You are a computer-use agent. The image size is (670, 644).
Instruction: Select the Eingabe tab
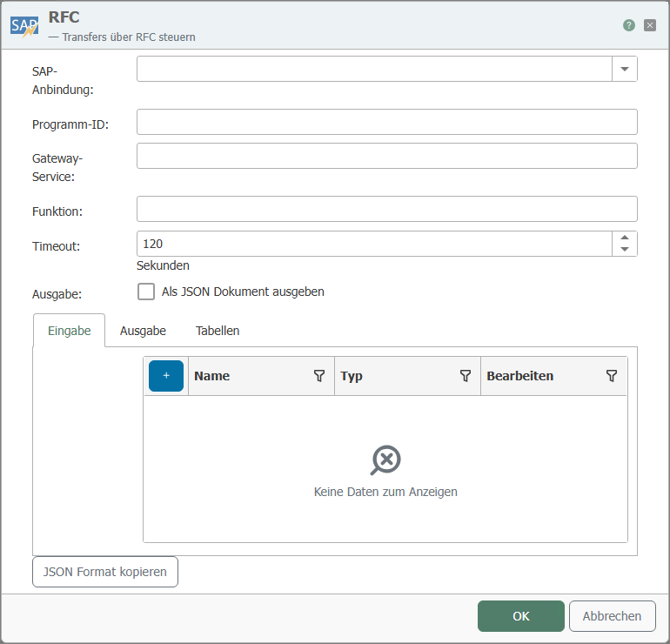tap(69, 331)
